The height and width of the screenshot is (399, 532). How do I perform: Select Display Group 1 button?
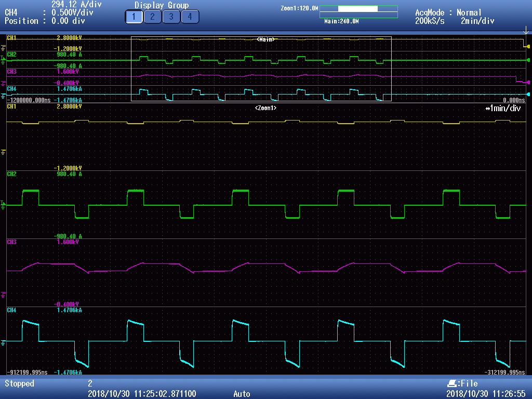click(134, 17)
